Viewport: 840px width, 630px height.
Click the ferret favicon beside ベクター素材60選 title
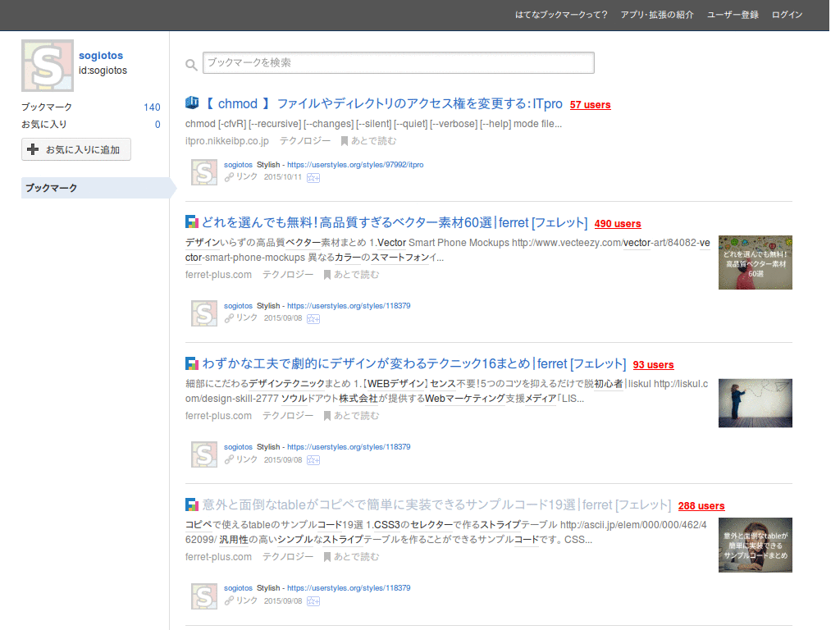coord(192,221)
